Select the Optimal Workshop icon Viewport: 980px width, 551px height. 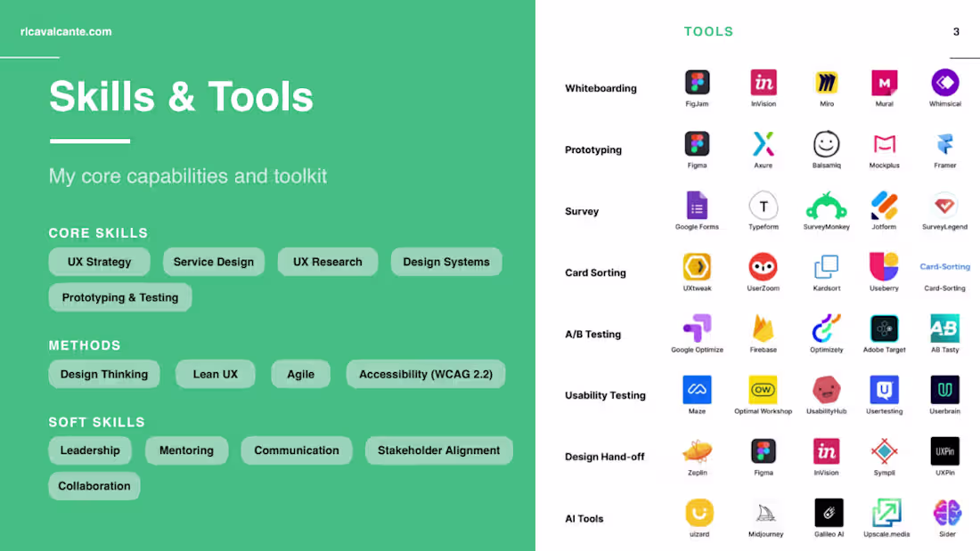click(764, 389)
